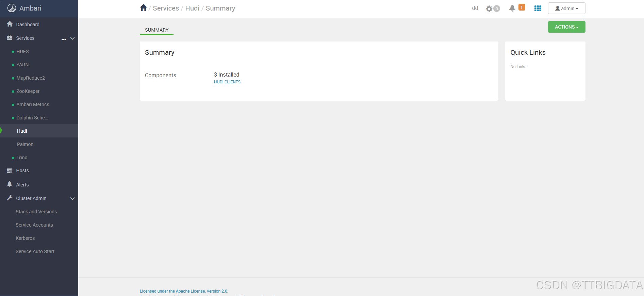644x296 pixels.
Task: Click HUDI CLIENTS link
Action: point(227,82)
